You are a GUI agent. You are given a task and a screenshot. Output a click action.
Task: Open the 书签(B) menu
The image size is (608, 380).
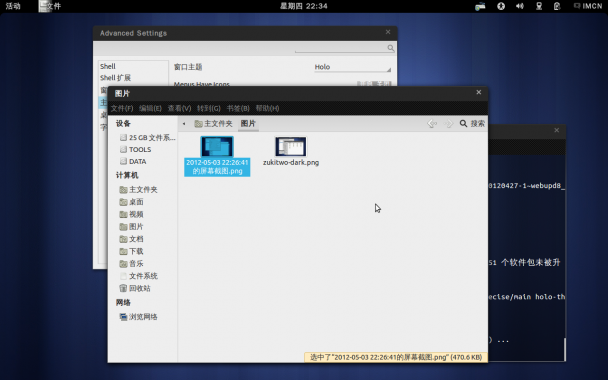click(238, 109)
